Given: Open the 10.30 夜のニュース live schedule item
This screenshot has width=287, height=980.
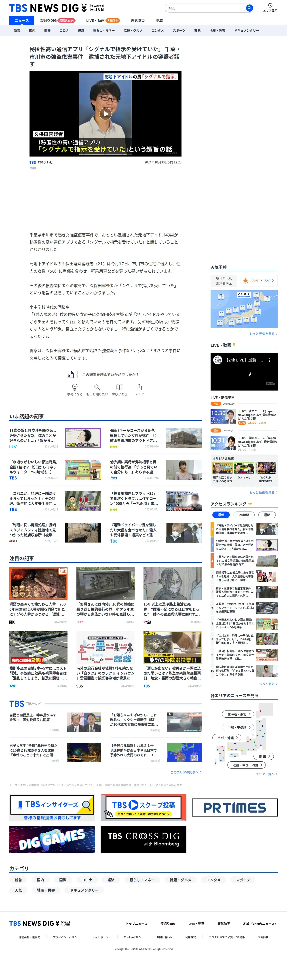Looking at the screenshot, I should point(244,417).
